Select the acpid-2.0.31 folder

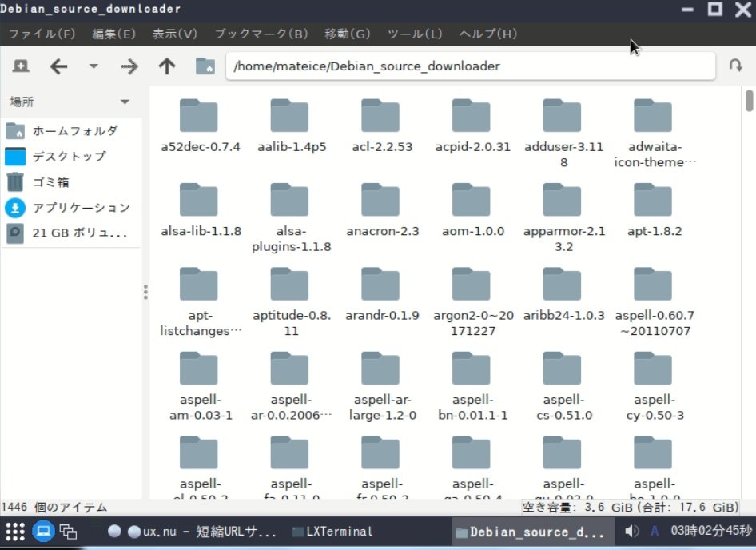point(472,126)
